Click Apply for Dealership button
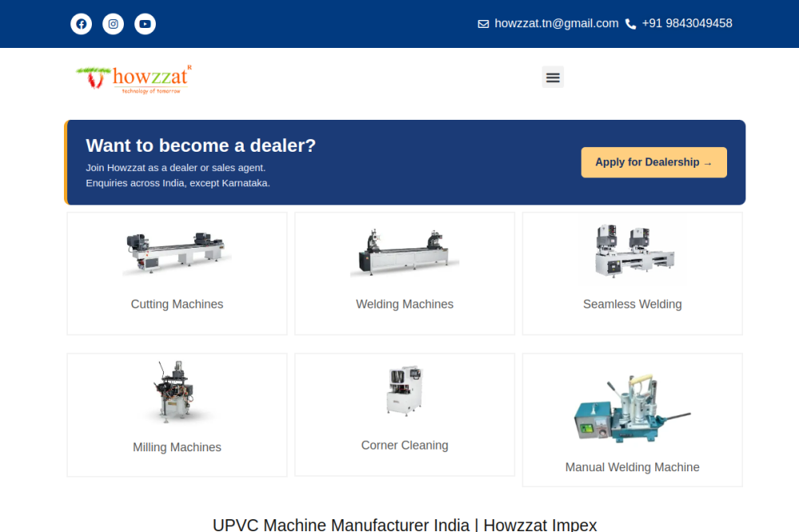The image size is (799, 532). pos(654,163)
